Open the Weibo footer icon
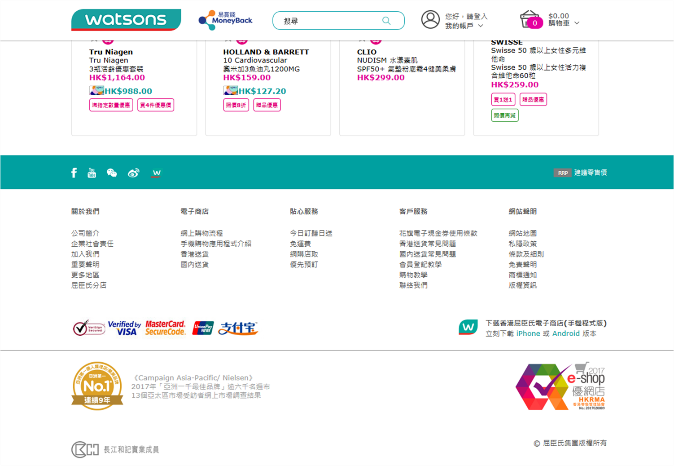The height and width of the screenshot is (466, 674). click(x=133, y=173)
